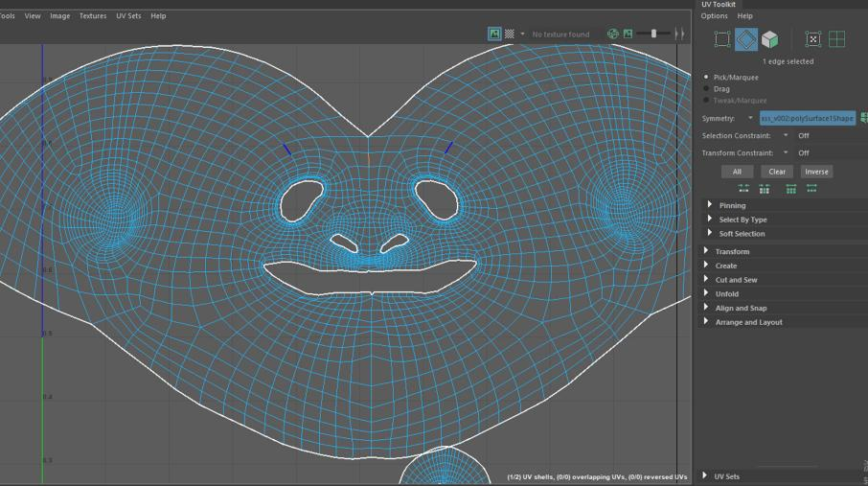Click the Clear selection button
The image size is (868, 486).
pos(777,172)
